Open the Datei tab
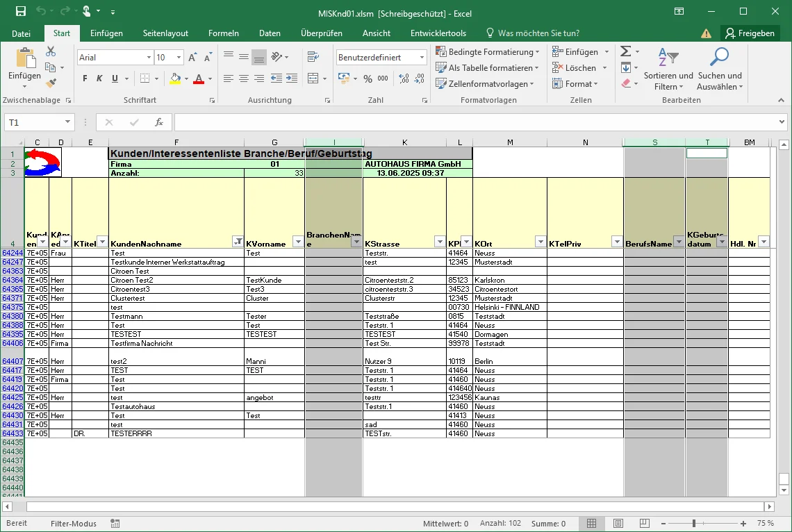Screen dimensions: 792x532 tap(22, 33)
